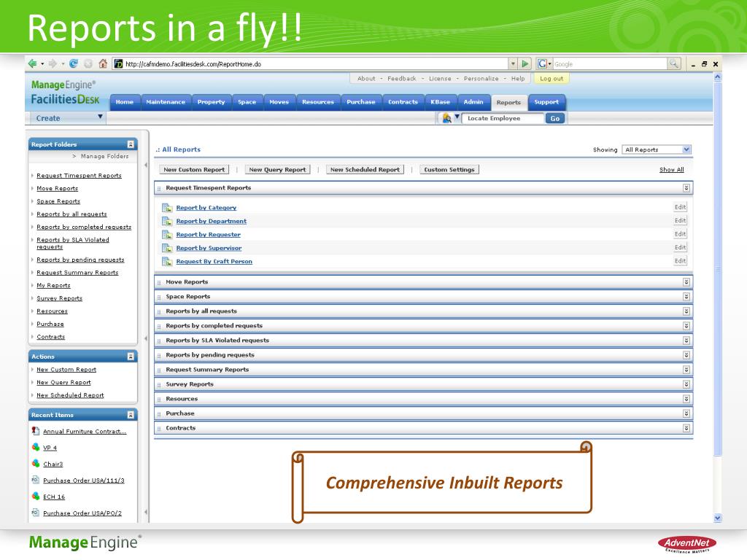Click the Locate Employee person icon
The height and width of the screenshot is (560, 747).
[x=447, y=118]
